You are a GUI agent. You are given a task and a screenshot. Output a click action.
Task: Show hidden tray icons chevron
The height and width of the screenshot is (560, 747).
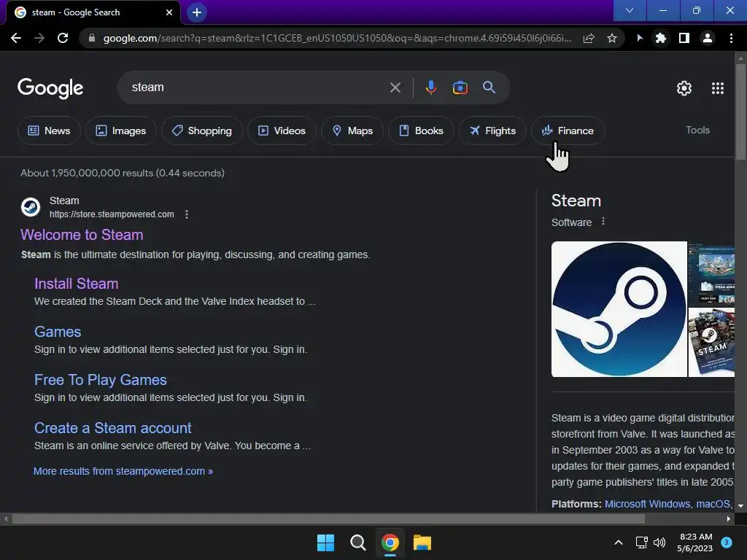pyautogui.click(x=619, y=542)
